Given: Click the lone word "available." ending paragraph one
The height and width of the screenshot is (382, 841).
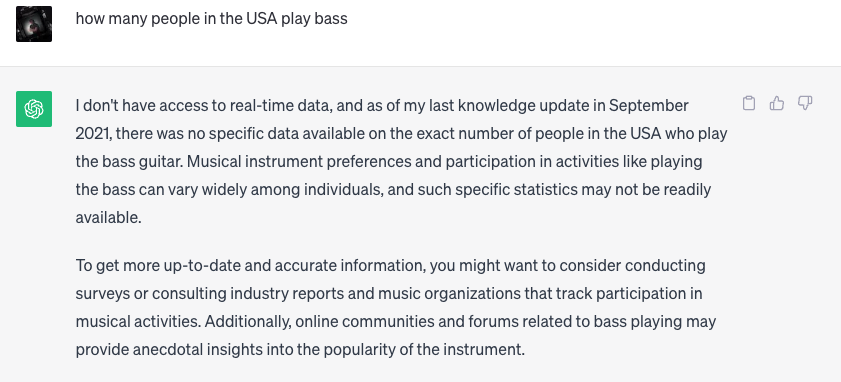Looking at the screenshot, I should 108,217.
